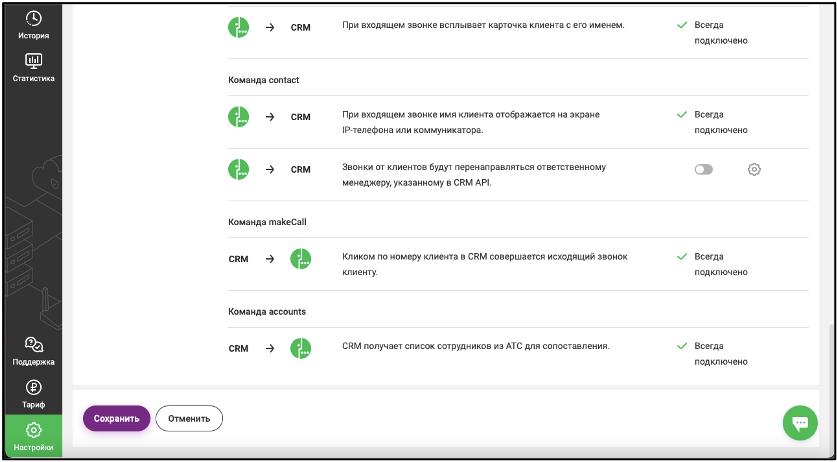Click 'Всегда подключено' status in makeCall row

pyautogui.click(x=721, y=264)
